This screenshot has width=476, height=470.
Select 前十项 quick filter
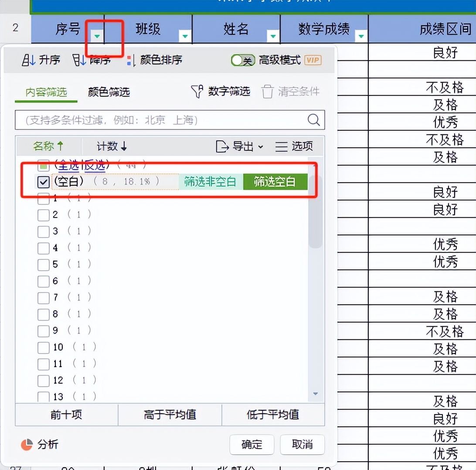[x=67, y=415]
